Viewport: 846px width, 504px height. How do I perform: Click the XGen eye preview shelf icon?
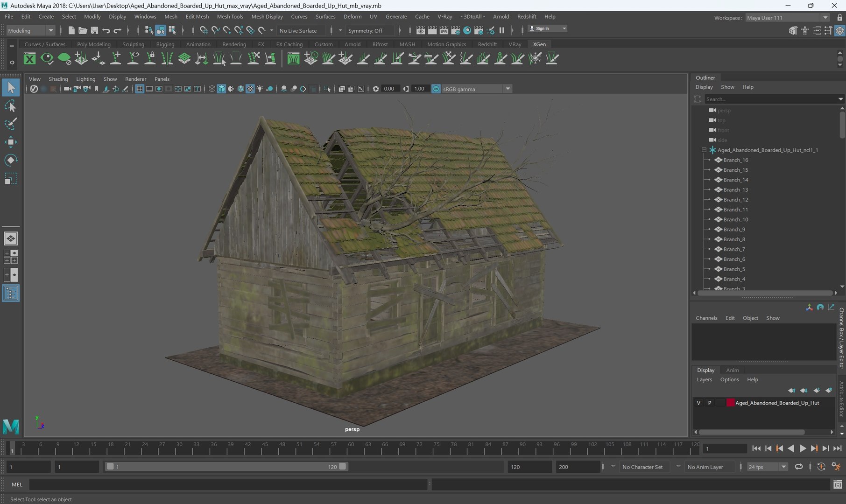pos(47,59)
